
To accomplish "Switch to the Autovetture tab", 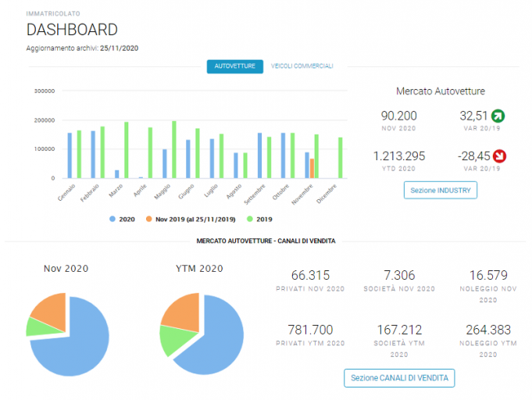I will (x=235, y=66).
